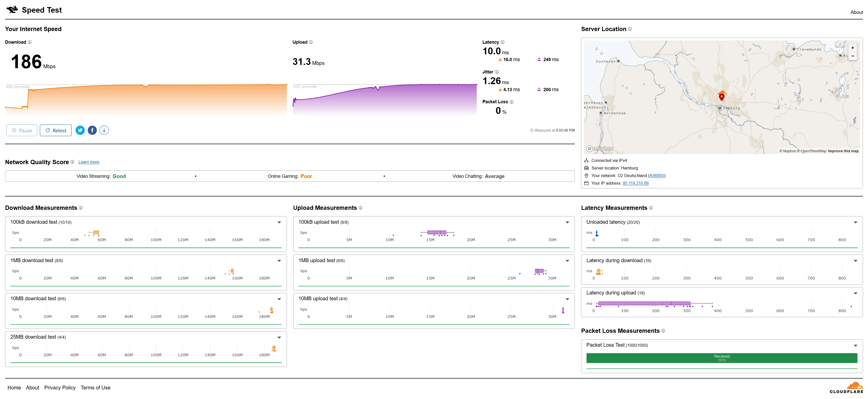Open Privacy Policy in the footer
This screenshot has width=868, height=399.
60,388
